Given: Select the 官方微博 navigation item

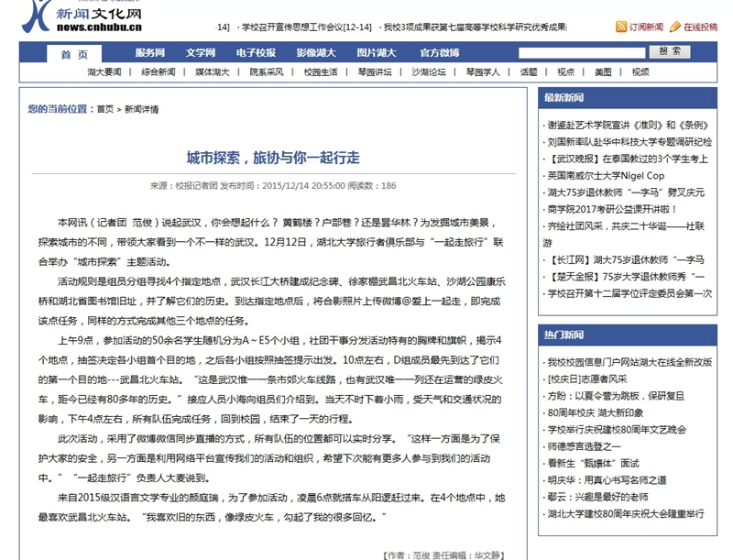Looking at the screenshot, I should pyautogui.click(x=439, y=53).
